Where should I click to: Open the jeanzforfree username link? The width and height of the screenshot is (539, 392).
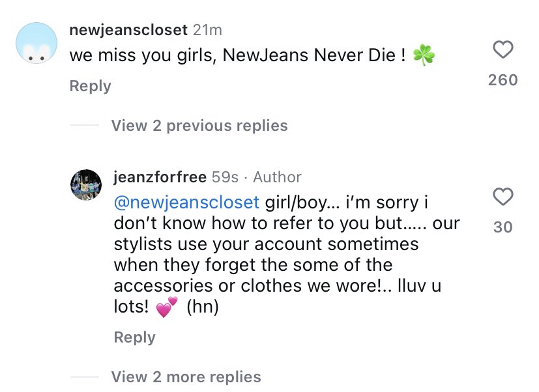(160, 177)
